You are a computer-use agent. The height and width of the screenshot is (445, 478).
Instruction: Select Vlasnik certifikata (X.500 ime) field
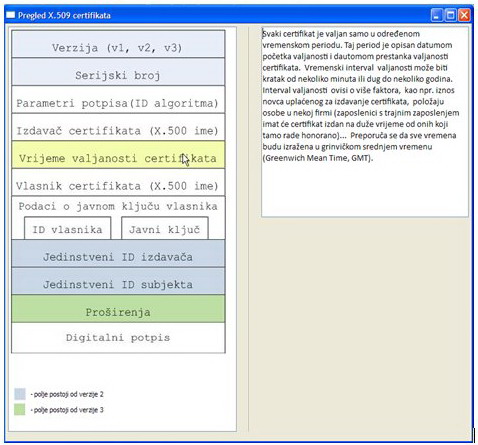click(118, 182)
